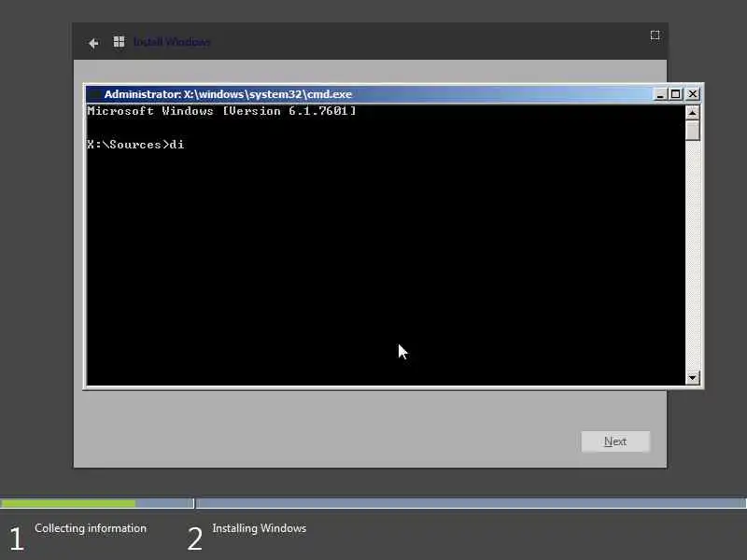Click the console vertical scrollbar thumb

pos(692,131)
